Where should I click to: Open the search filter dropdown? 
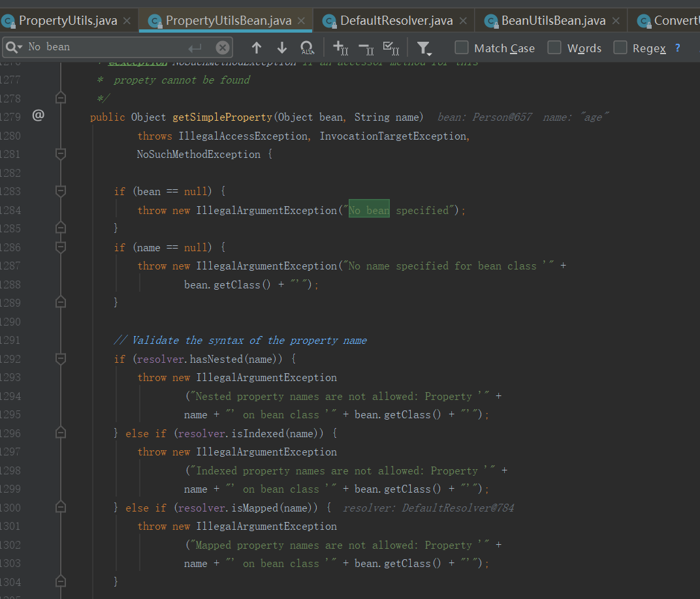[424, 48]
